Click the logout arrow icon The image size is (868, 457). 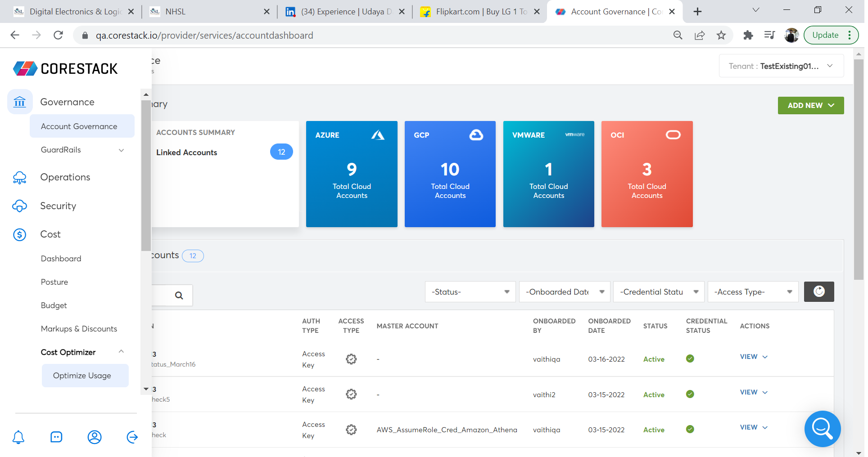(x=132, y=437)
